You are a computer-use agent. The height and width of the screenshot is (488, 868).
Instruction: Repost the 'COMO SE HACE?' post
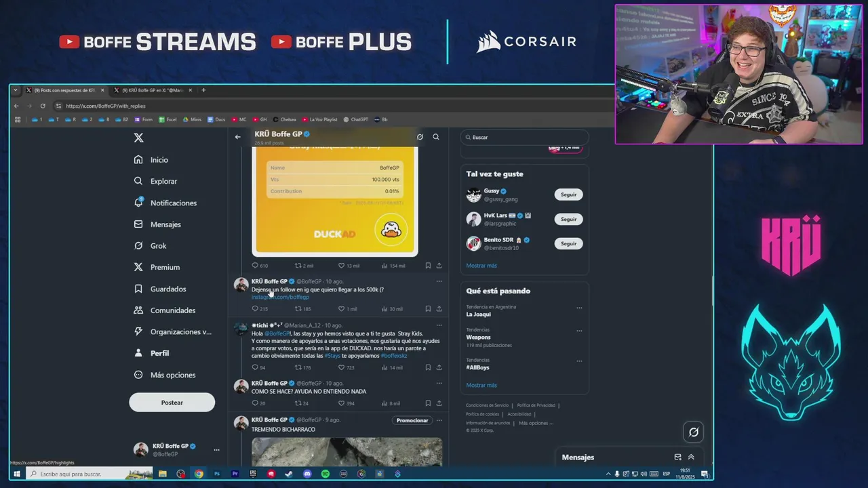298,403
